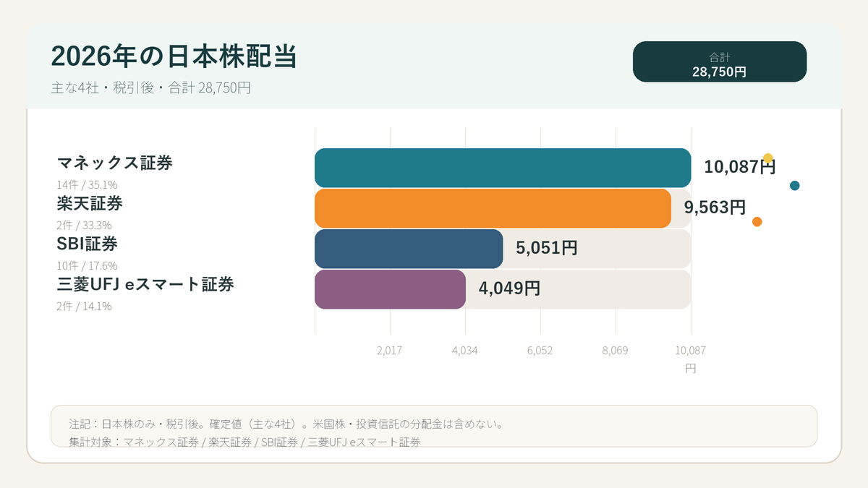Click the 6,052 axis tick label
The width and height of the screenshot is (868, 488).
540,351
